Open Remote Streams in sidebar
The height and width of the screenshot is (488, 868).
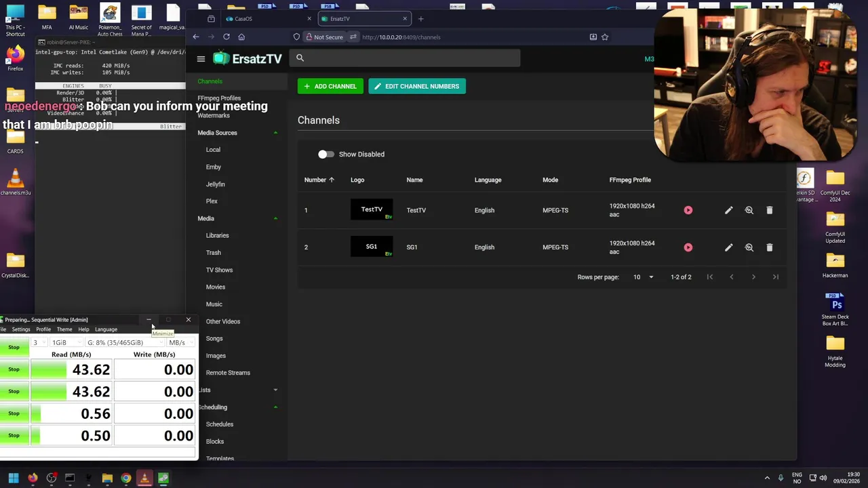pyautogui.click(x=228, y=373)
